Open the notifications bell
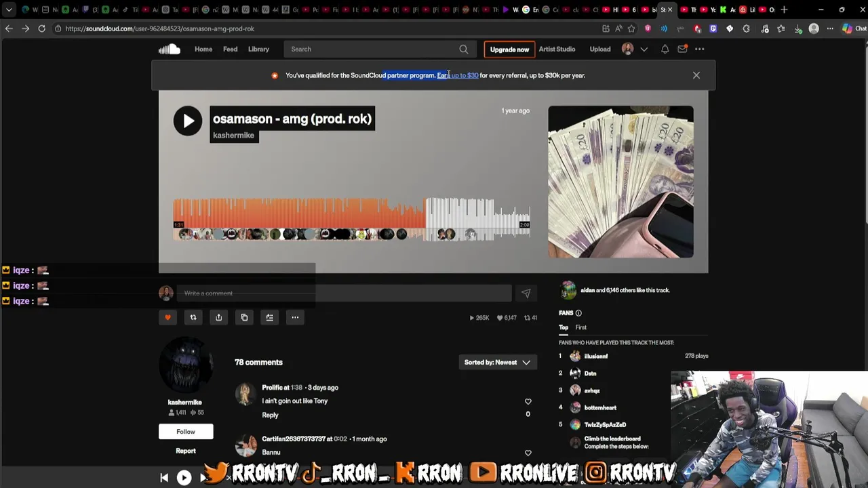The image size is (868, 488). click(665, 49)
